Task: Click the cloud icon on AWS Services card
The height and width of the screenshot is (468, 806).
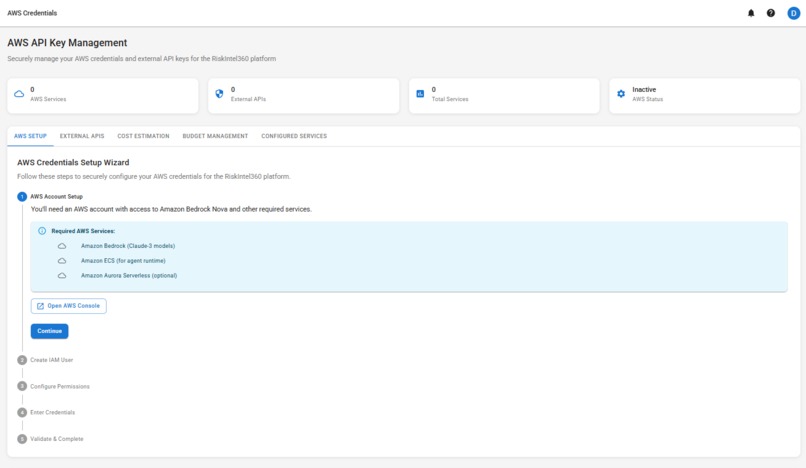Action: click(19, 94)
